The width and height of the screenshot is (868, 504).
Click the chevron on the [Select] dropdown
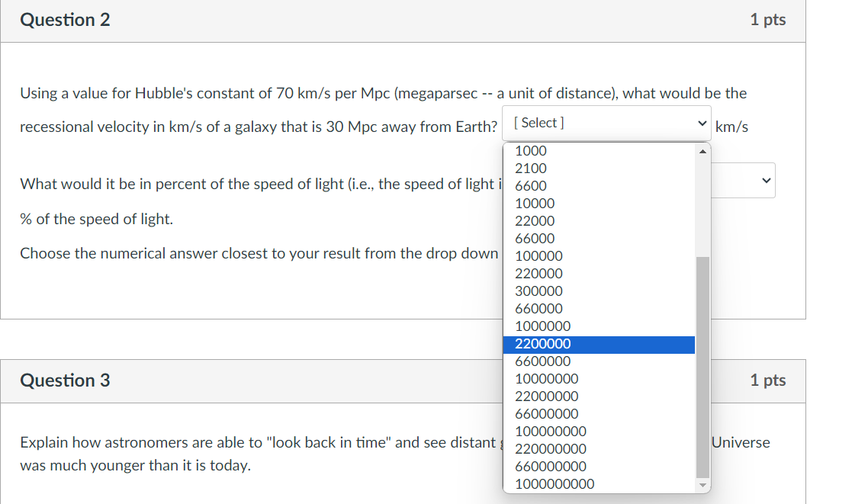click(702, 122)
